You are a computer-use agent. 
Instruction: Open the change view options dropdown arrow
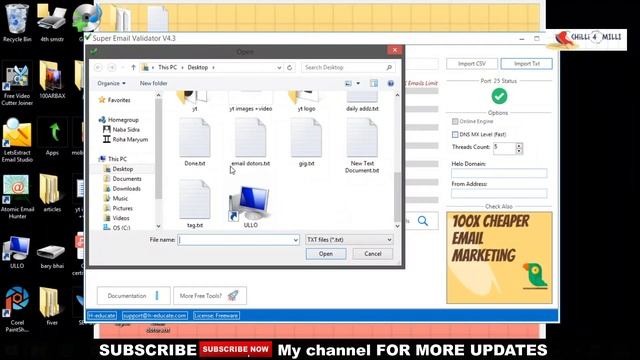tap(358, 83)
